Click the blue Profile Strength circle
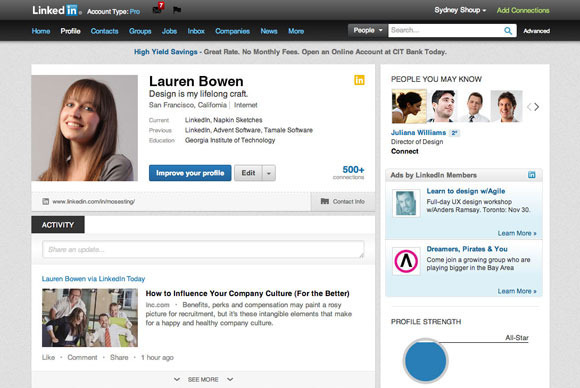This screenshot has height=388, width=580. point(425,361)
